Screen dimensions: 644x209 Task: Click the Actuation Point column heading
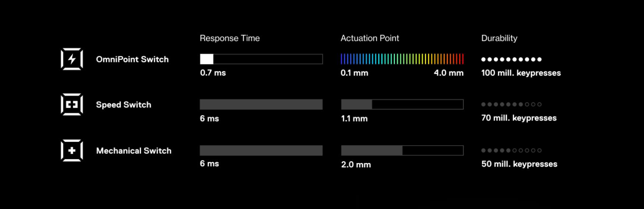[369, 38]
